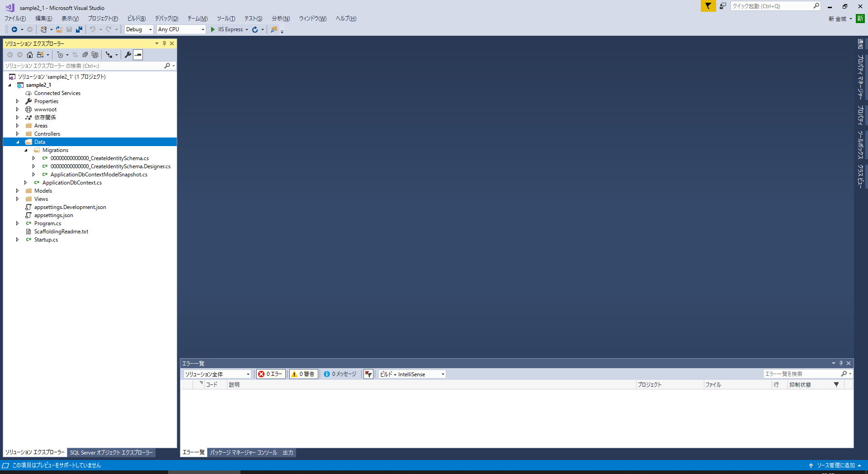Switch to 出力 output tab

288,453
